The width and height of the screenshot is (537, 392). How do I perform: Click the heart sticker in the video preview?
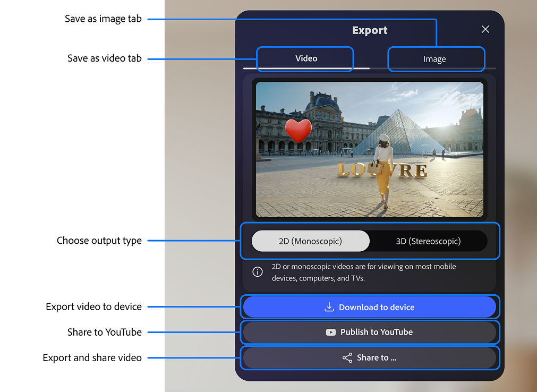pyautogui.click(x=299, y=131)
